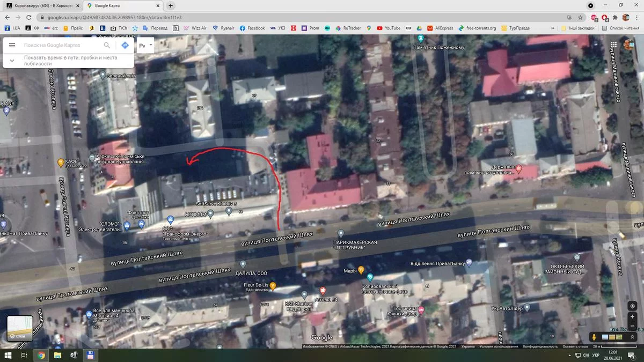Select the 'Зелений світ' map pin
The width and height of the screenshot is (644, 362).
point(103,76)
